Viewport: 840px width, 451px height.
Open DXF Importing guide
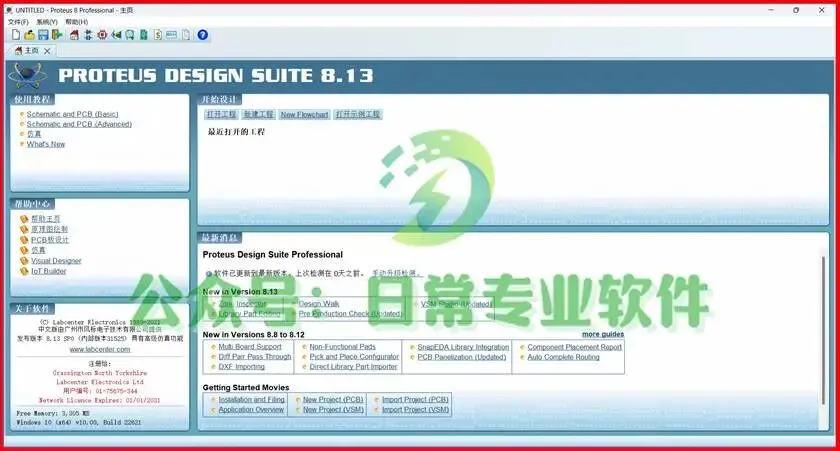coord(242,367)
